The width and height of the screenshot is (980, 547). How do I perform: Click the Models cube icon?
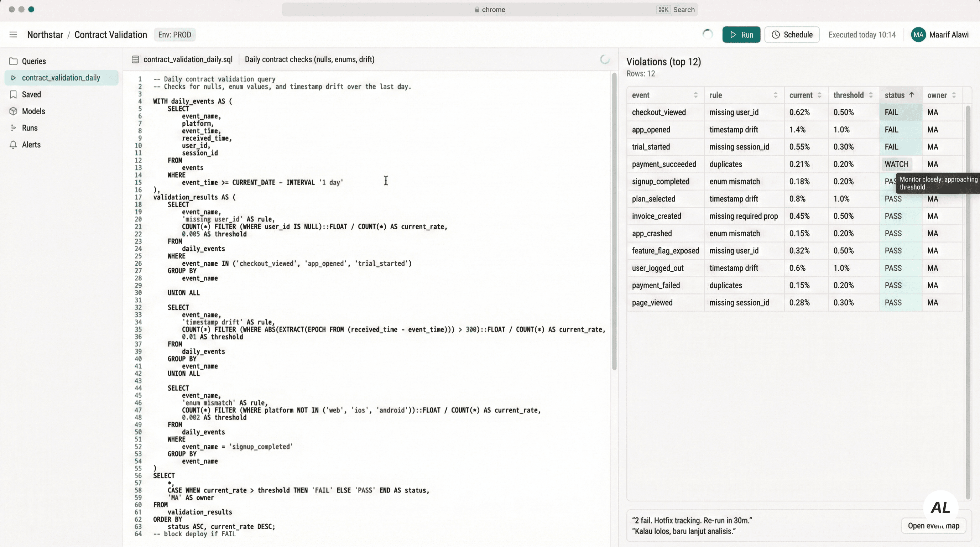[13, 111]
